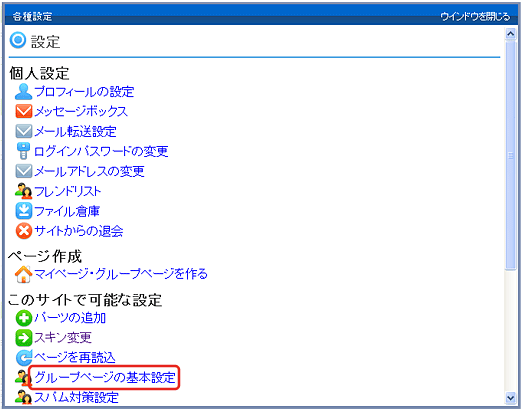
Task: Select マイページ・グループページを作る link
Action: (x=121, y=274)
